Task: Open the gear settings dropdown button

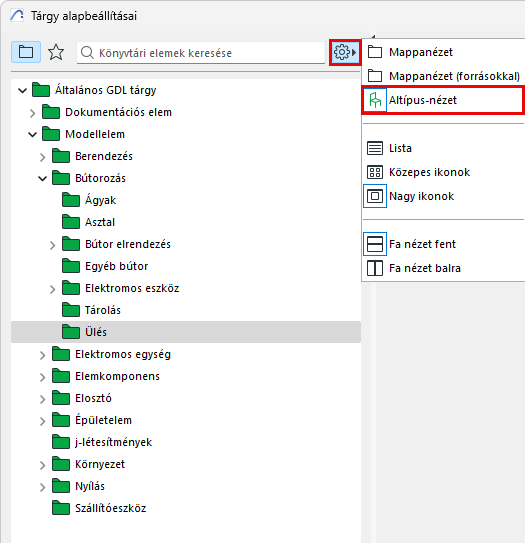Action: point(345,52)
